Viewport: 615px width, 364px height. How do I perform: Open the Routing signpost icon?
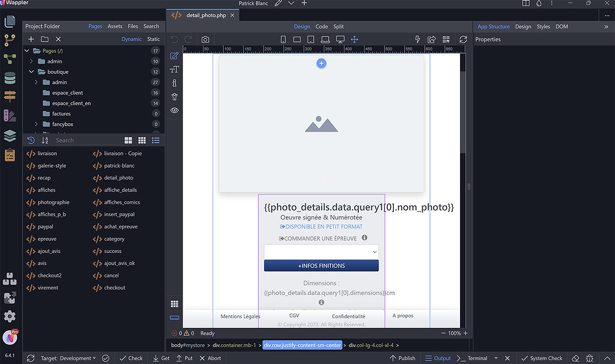coord(10,96)
